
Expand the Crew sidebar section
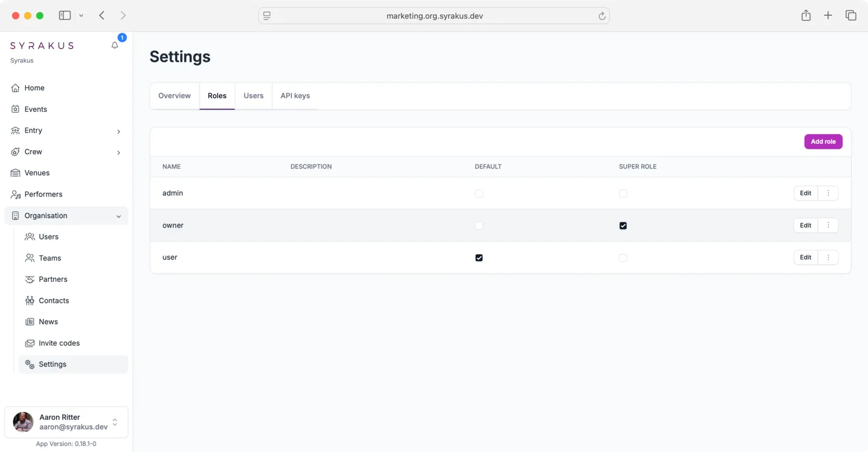[118, 152]
